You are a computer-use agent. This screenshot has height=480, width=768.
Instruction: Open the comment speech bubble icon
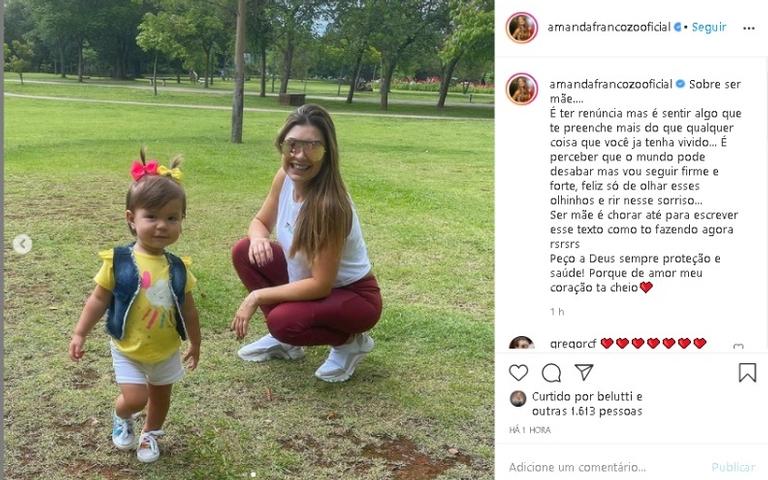[551, 373]
